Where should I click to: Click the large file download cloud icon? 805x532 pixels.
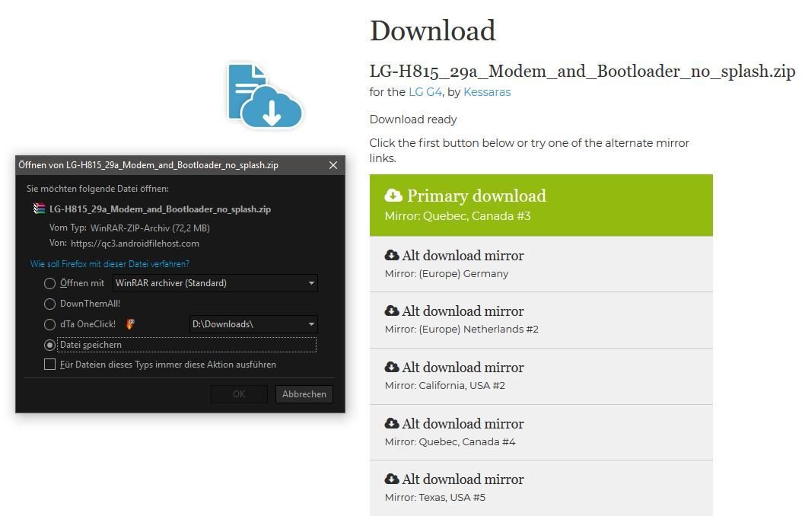coord(264,95)
